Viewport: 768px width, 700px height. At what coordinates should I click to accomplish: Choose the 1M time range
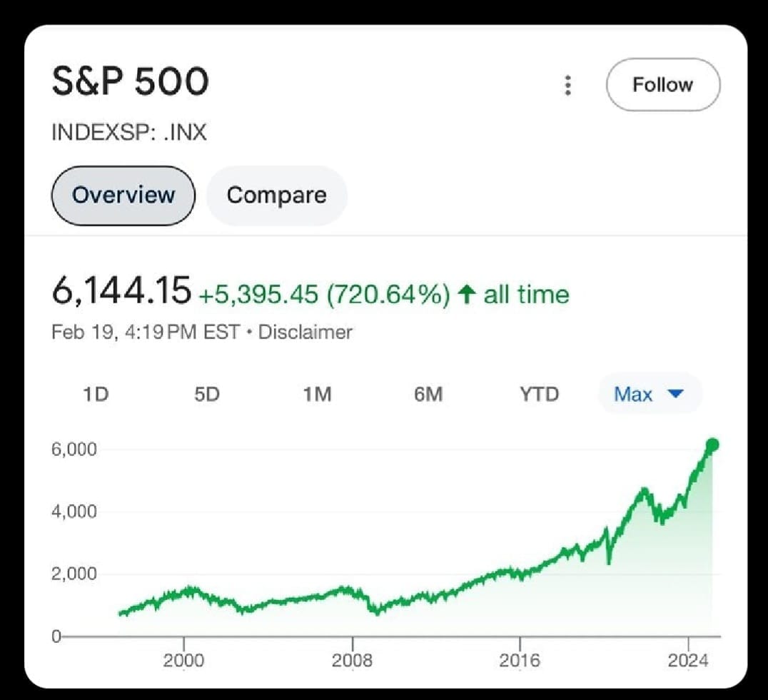click(x=317, y=394)
